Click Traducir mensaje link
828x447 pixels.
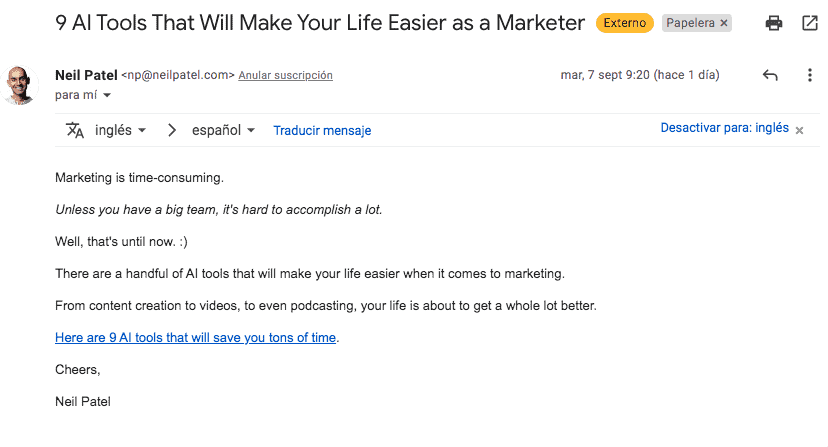coord(322,131)
